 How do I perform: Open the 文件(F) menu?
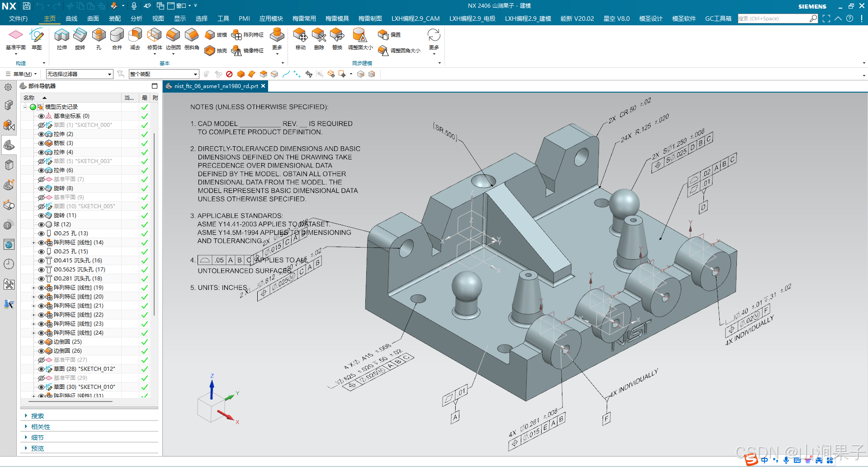click(x=18, y=19)
